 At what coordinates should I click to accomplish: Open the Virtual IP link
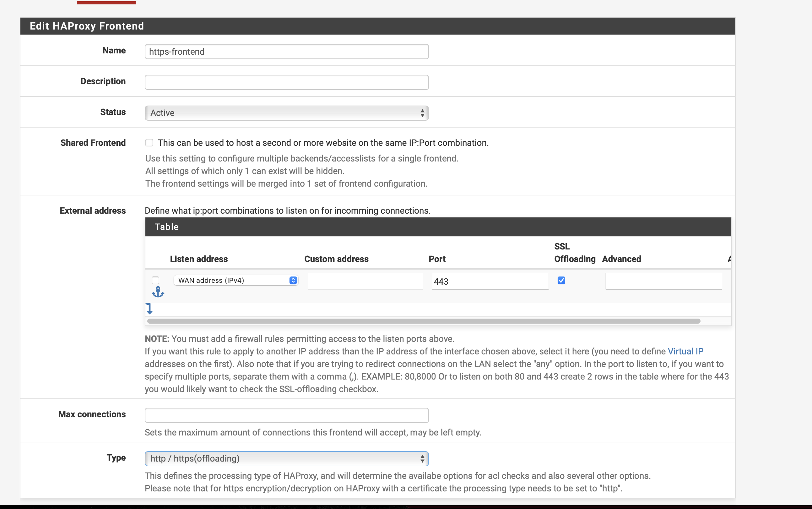tap(685, 351)
